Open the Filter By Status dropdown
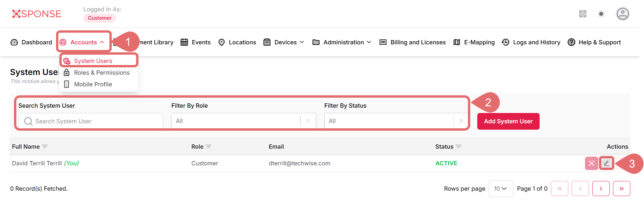Image resolution: width=644 pixels, height=222 pixels. pos(396,121)
